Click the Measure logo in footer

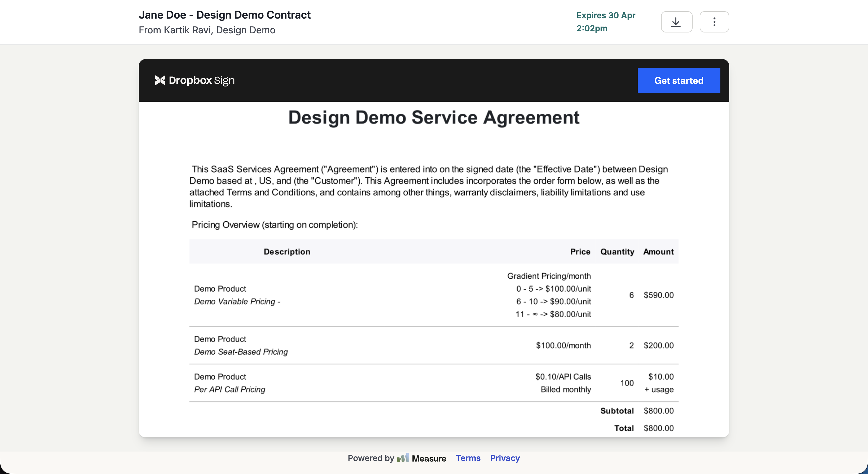pos(422,458)
